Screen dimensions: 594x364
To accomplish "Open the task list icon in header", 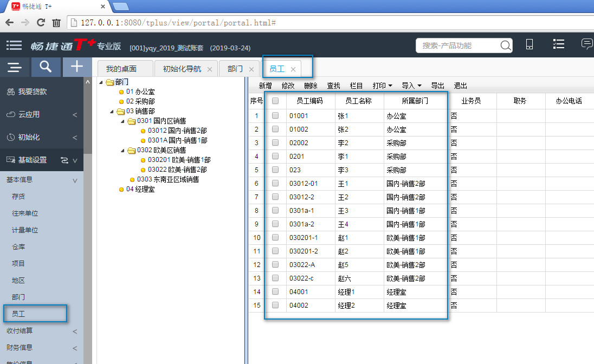I will [x=559, y=45].
